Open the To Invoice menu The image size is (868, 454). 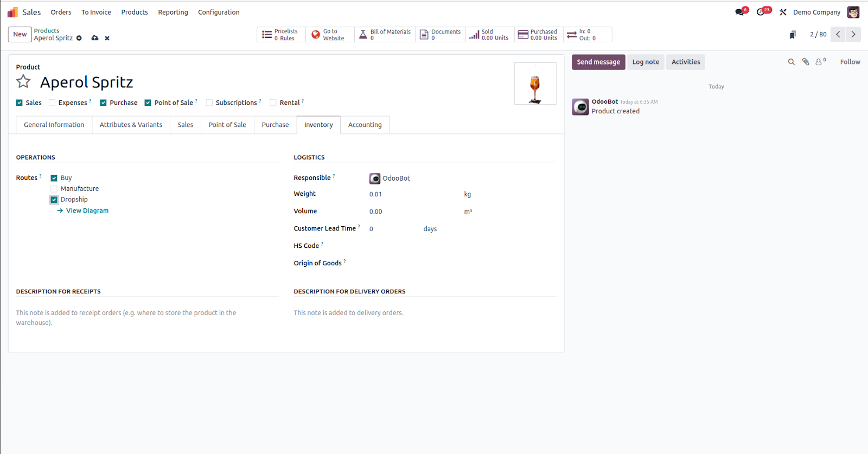96,12
